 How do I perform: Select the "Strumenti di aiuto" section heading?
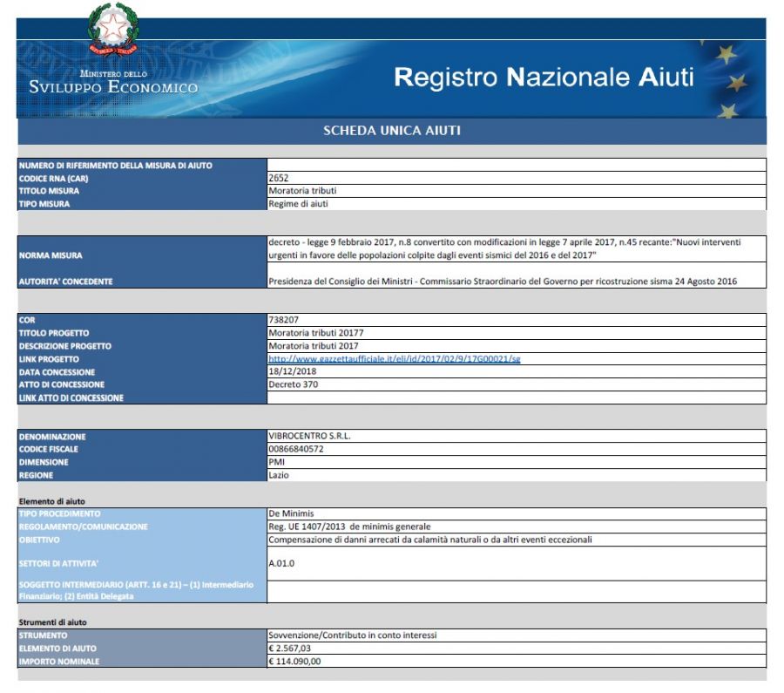pyautogui.click(x=52, y=622)
